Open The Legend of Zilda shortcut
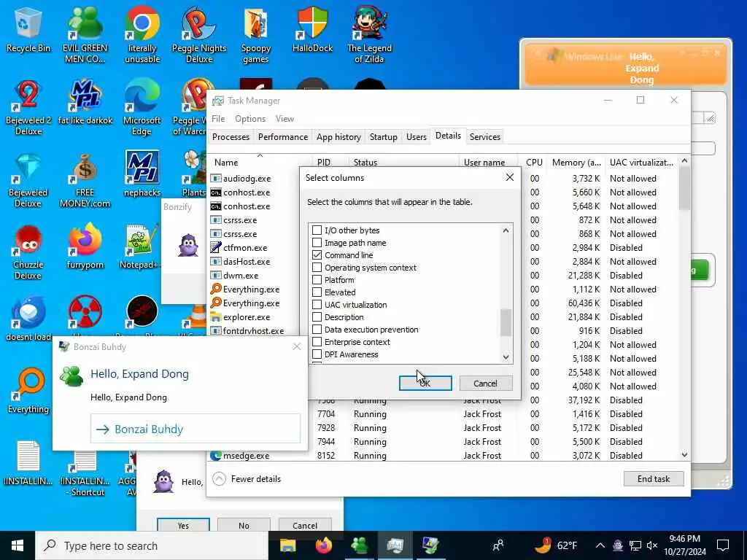The height and width of the screenshot is (560, 747). pos(369,36)
